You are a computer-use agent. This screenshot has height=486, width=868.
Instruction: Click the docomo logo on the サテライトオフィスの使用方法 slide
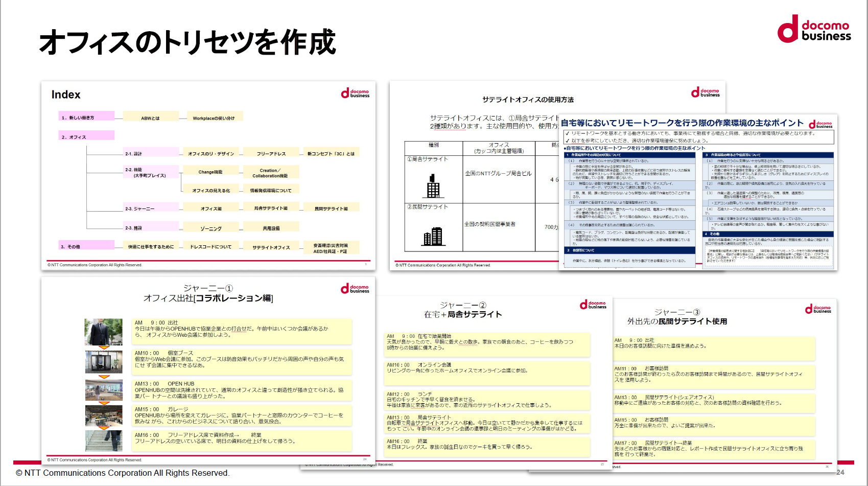(x=705, y=92)
